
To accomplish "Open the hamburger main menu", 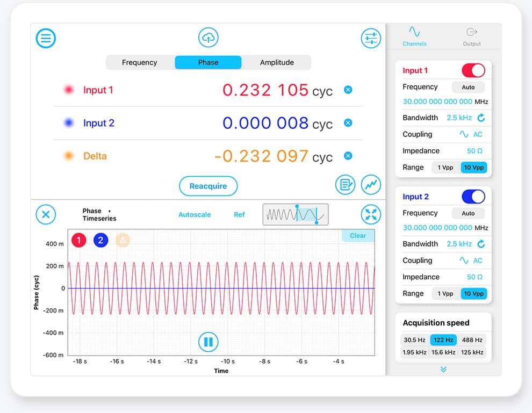I will pos(46,38).
